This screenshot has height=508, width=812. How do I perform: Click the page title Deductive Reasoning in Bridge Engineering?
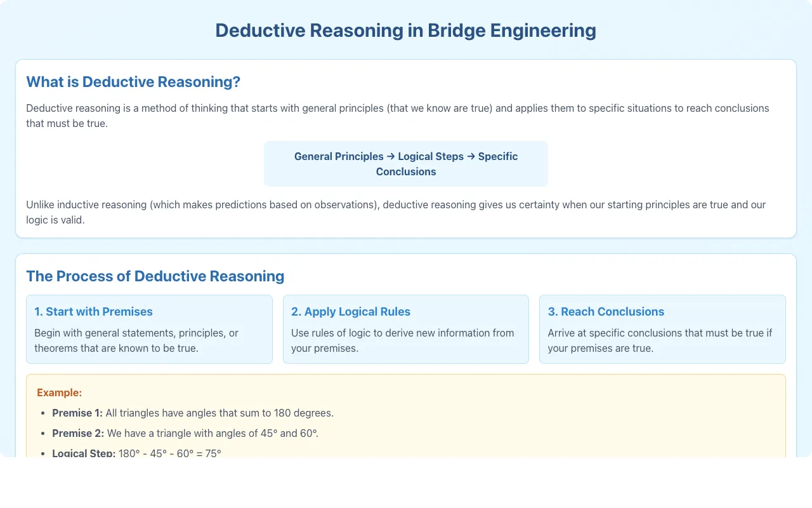(x=406, y=30)
